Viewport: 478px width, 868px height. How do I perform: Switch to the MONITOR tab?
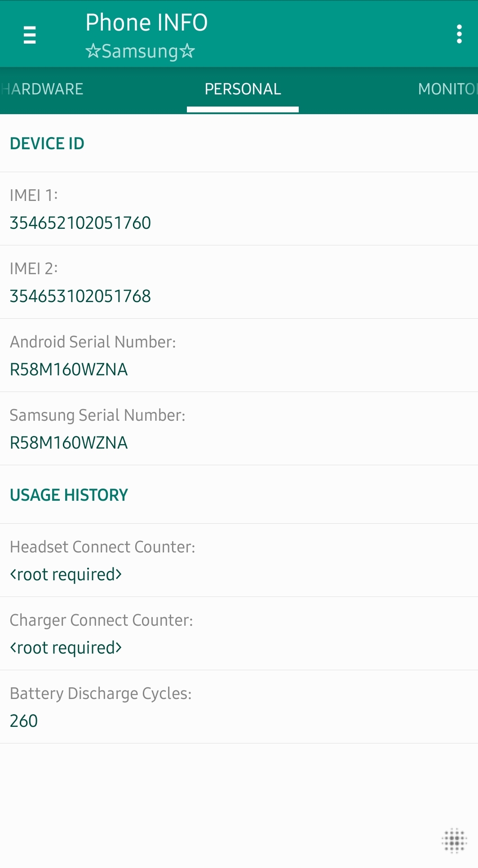pos(447,89)
